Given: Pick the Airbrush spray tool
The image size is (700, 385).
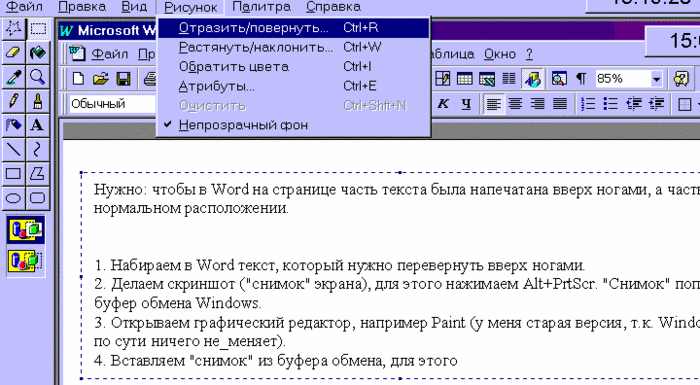Looking at the screenshot, I should click(x=13, y=125).
